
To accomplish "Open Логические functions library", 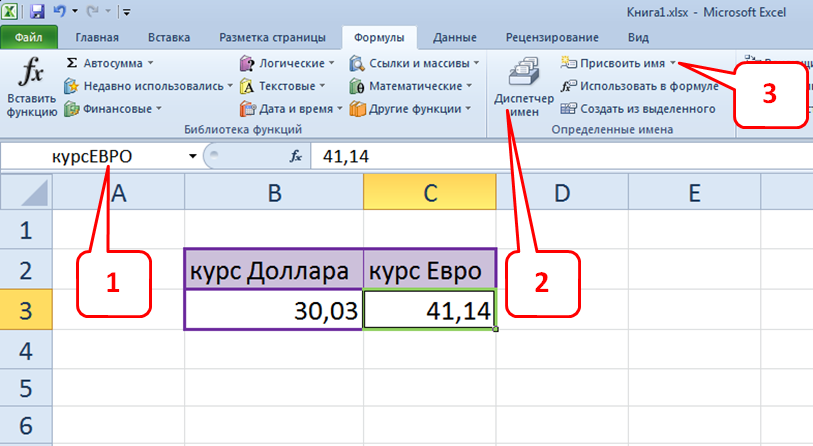I will tap(287, 63).
